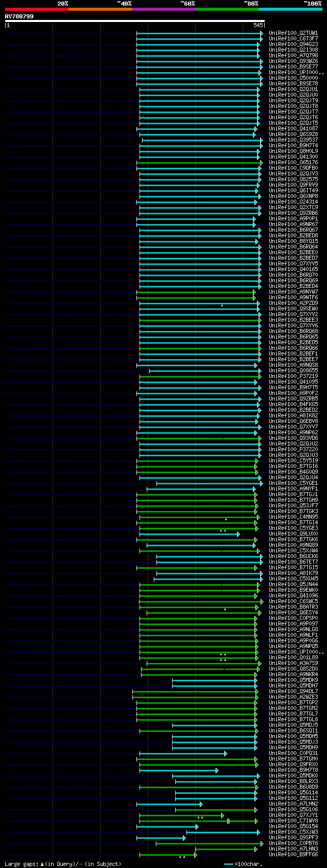The height and width of the screenshot is (868, 327).
Task: Click hit label UniRef100_O65176
Action: pos(293,162)
